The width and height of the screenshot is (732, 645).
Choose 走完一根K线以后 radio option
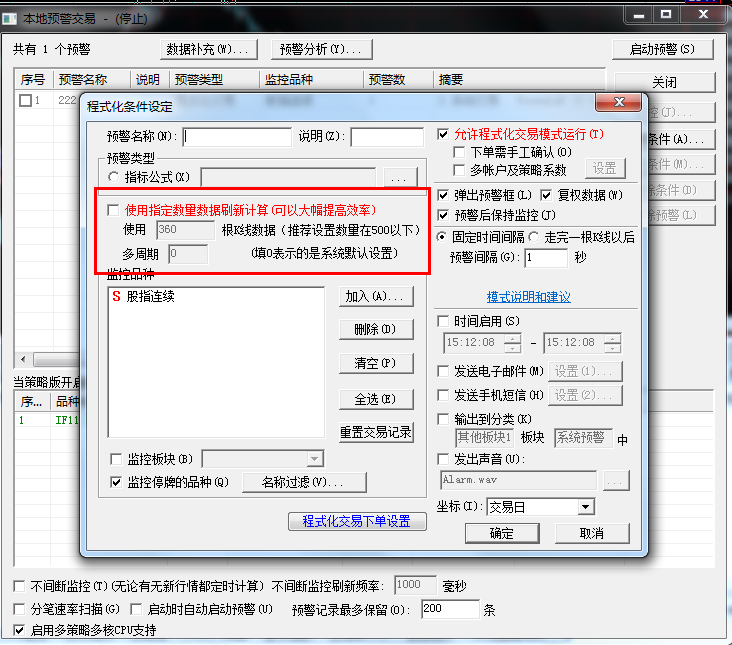(534, 237)
